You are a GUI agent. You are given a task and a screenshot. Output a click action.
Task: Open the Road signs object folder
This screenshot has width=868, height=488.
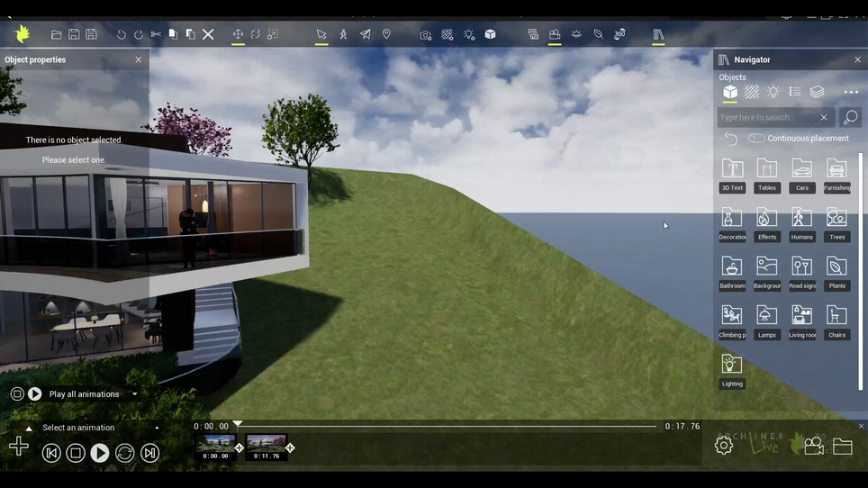click(x=801, y=273)
